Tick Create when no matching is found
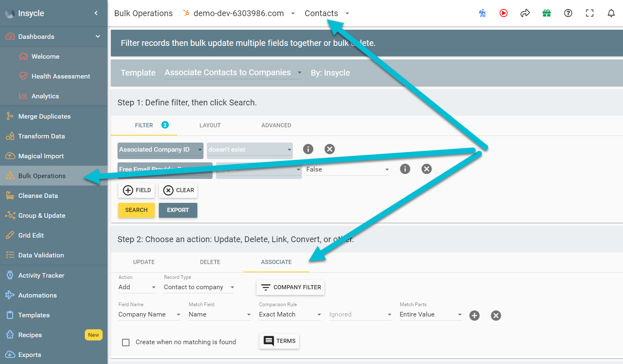This screenshot has height=364, width=623. (126, 343)
